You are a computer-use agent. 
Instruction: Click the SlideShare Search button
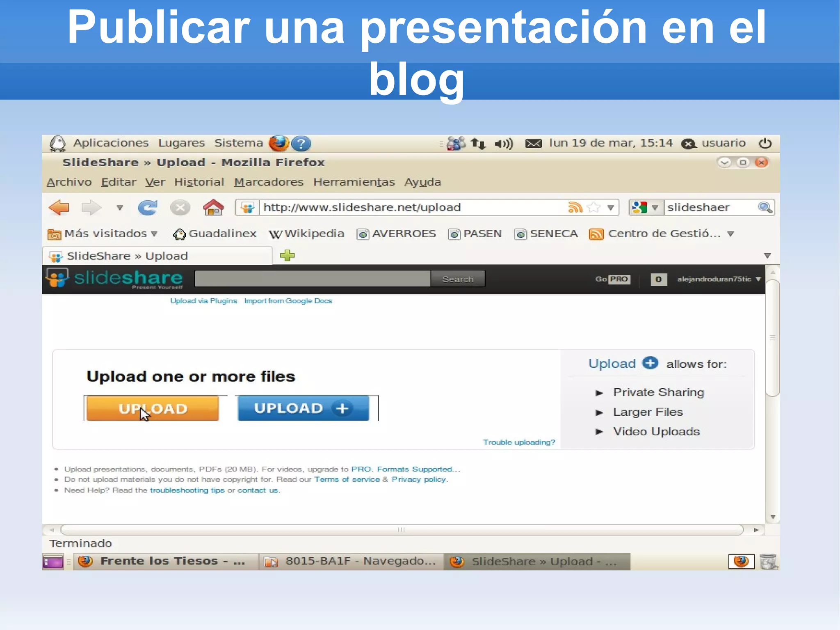tap(458, 279)
